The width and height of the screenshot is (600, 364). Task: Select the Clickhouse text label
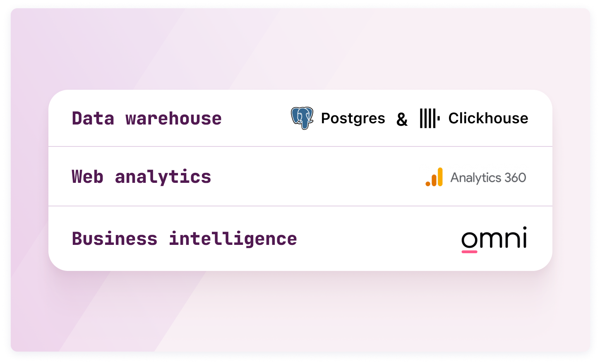pos(488,118)
